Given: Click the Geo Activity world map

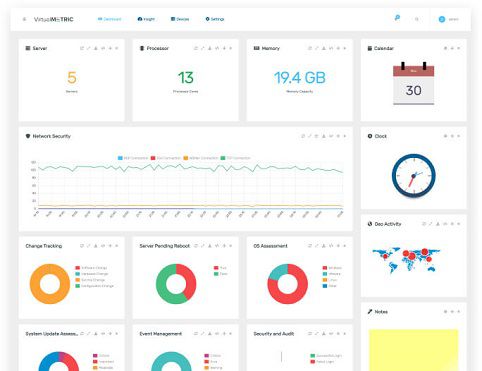Looking at the screenshot, I should point(406,260).
